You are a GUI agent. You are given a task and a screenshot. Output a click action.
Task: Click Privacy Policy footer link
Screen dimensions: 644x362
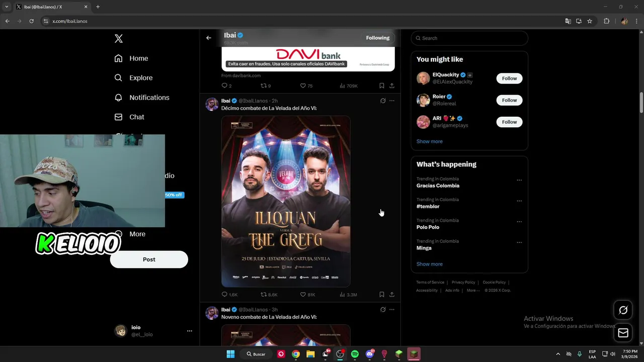tap(463, 283)
